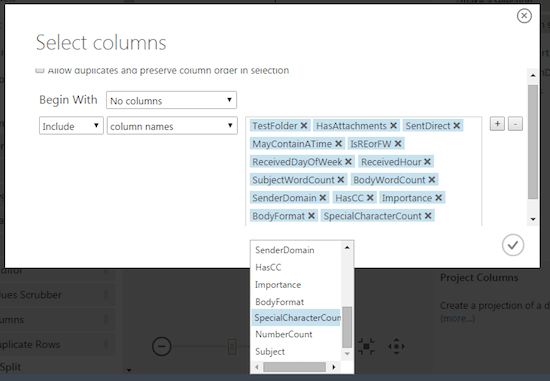
Task: Click the SenderDomain tag label
Action: click(x=284, y=198)
